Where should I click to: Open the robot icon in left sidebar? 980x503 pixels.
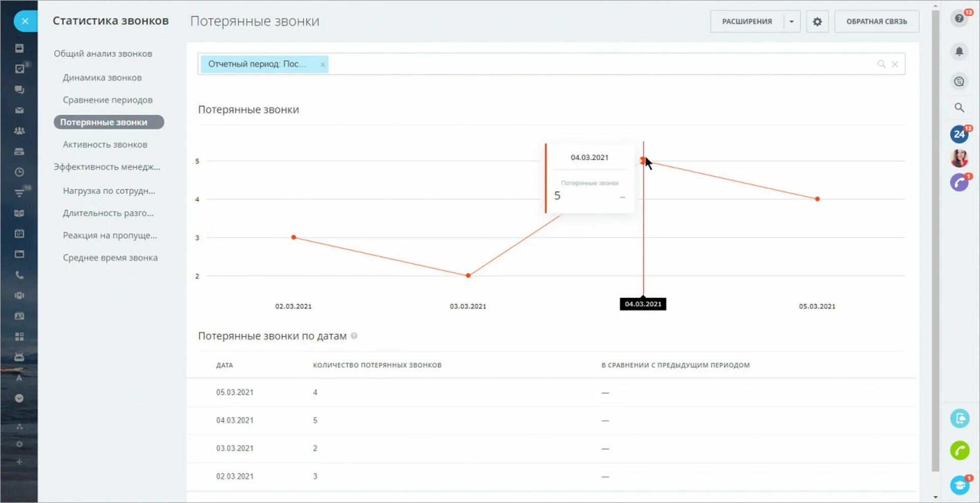19,357
